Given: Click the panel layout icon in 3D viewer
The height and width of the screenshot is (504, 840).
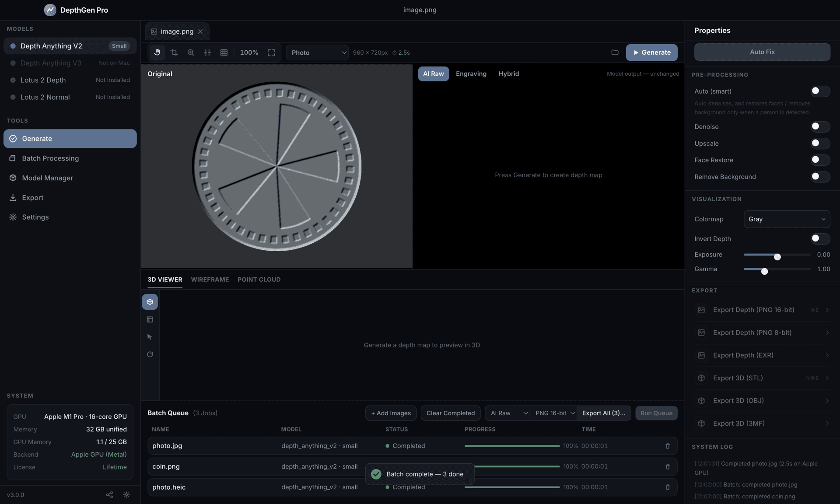Looking at the screenshot, I should coord(150,319).
